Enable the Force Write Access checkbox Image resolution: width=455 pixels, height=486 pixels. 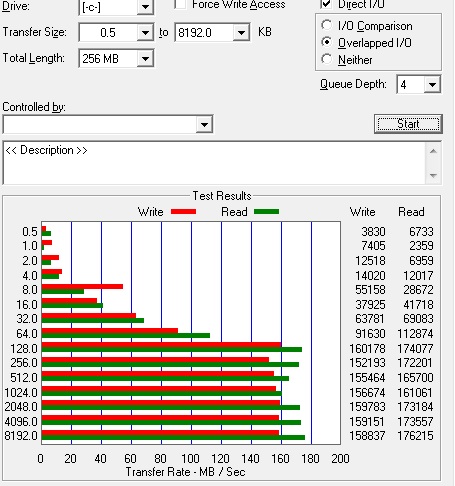[180, 4]
